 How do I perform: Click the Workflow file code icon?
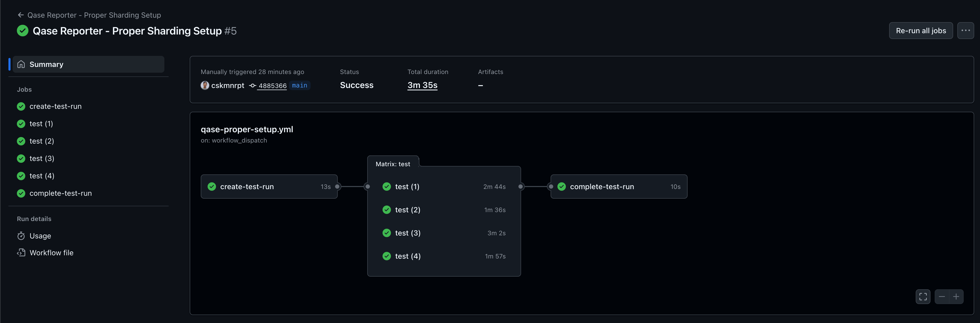pyautogui.click(x=21, y=253)
